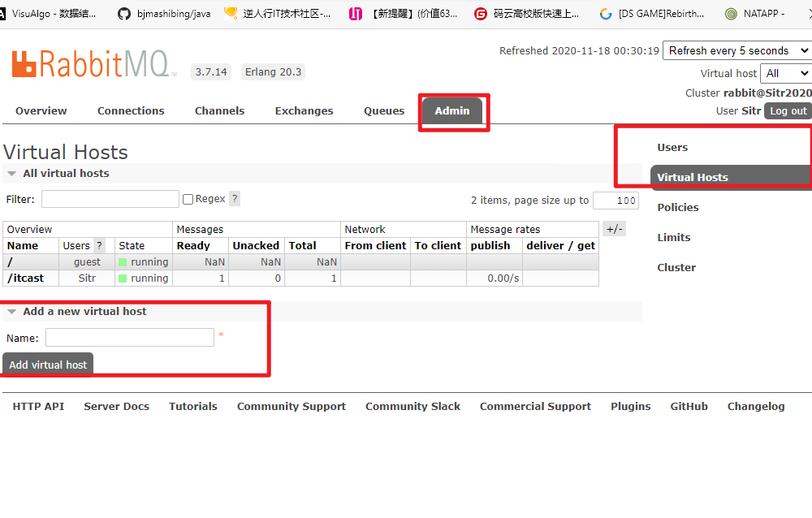Open the 码云高校版 bookmark
The height and width of the screenshot is (518, 812).
tap(526, 14)
